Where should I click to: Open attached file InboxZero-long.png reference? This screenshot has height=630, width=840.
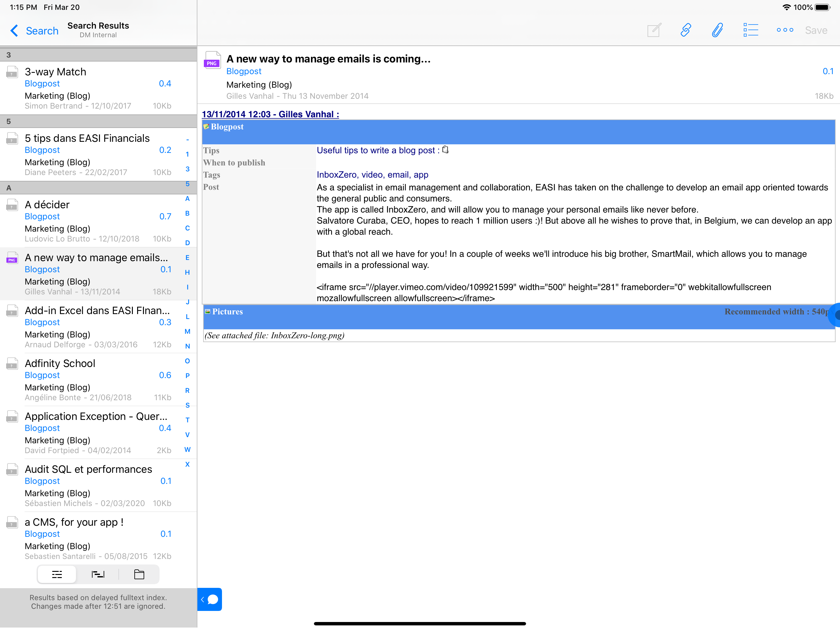(275, 336)
